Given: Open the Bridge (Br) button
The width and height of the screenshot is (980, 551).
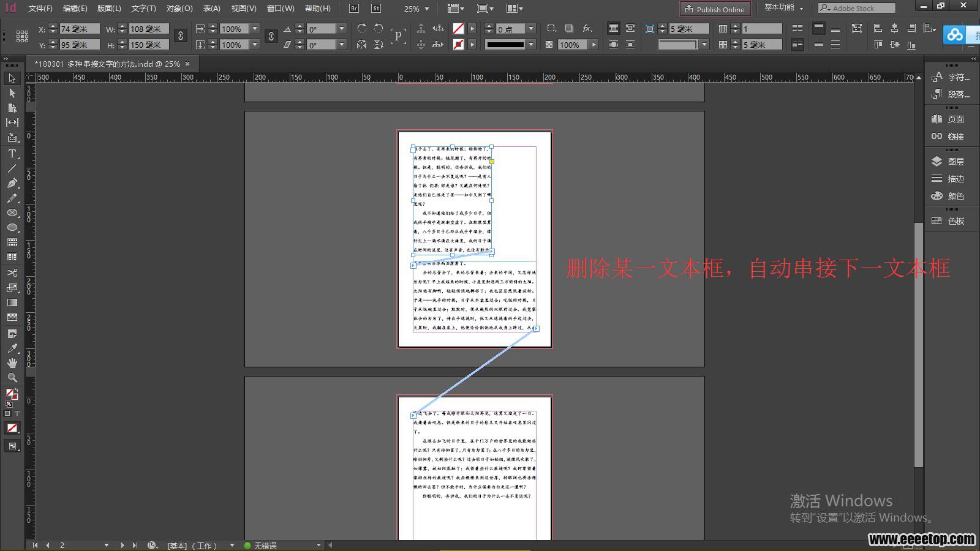Looking at the screenshot, I should 354,9.
